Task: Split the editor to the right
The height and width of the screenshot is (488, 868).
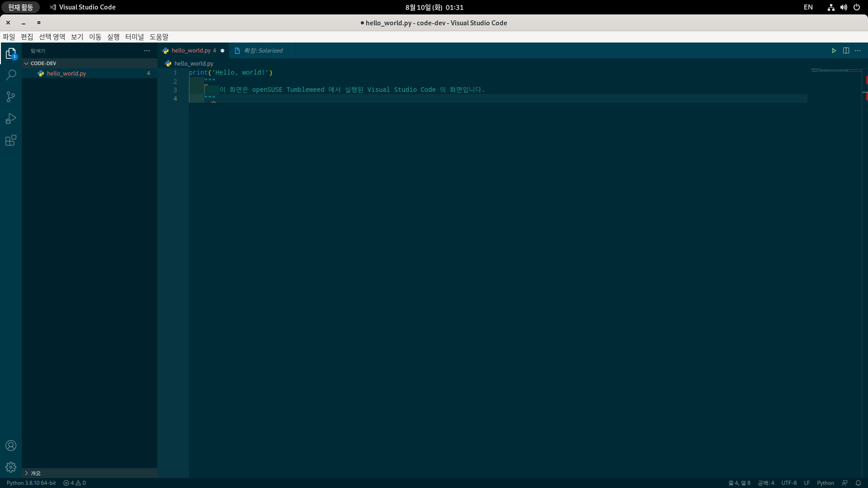Action: 846,51
